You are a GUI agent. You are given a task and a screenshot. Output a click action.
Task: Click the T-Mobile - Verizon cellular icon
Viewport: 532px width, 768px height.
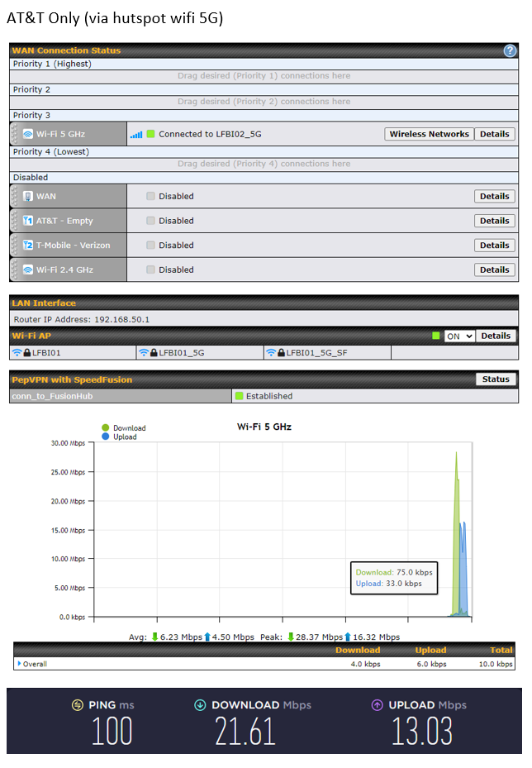28,246
